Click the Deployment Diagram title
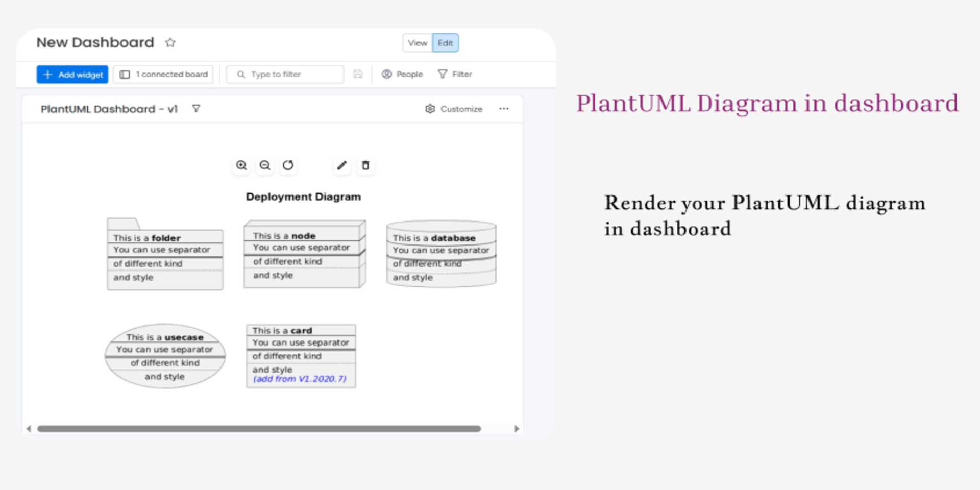The height and width of the screenshot is (490, 980). tap(303, 197)
